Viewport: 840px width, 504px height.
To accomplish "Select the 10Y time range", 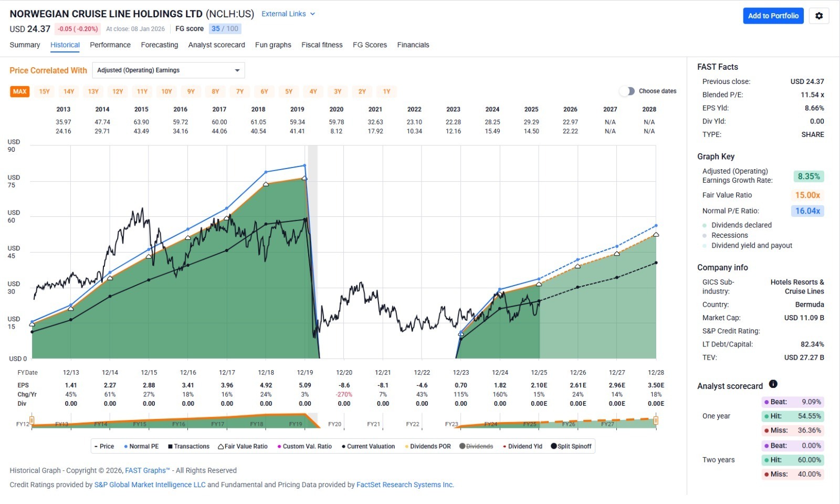I will point(166,91).
